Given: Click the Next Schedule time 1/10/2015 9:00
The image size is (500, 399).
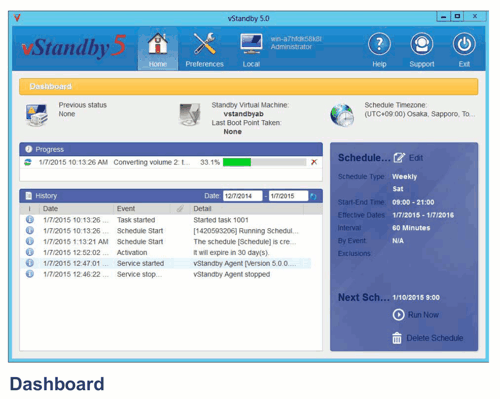Looking at the screenshot, I should (x=416, y=297).
